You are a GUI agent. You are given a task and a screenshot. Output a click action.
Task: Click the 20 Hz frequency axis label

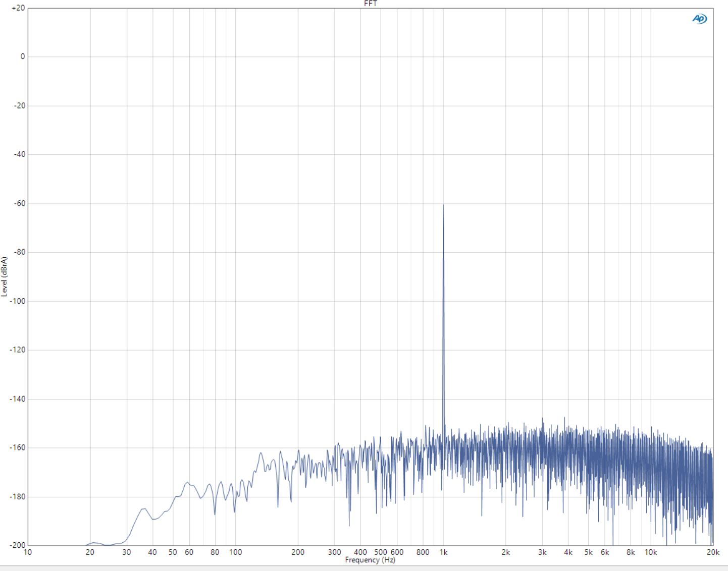(x=90, y=552)
